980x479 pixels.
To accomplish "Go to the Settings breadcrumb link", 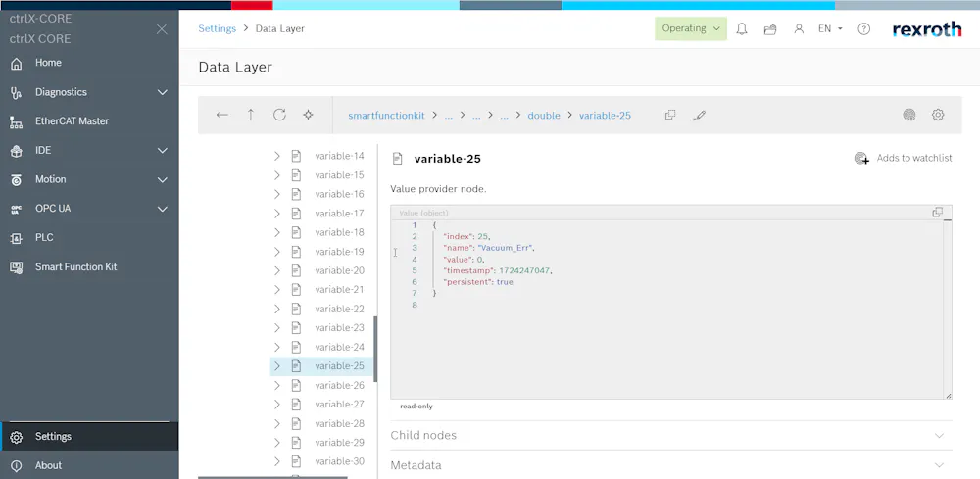I will pyautogui.click(x=217, y=28).
